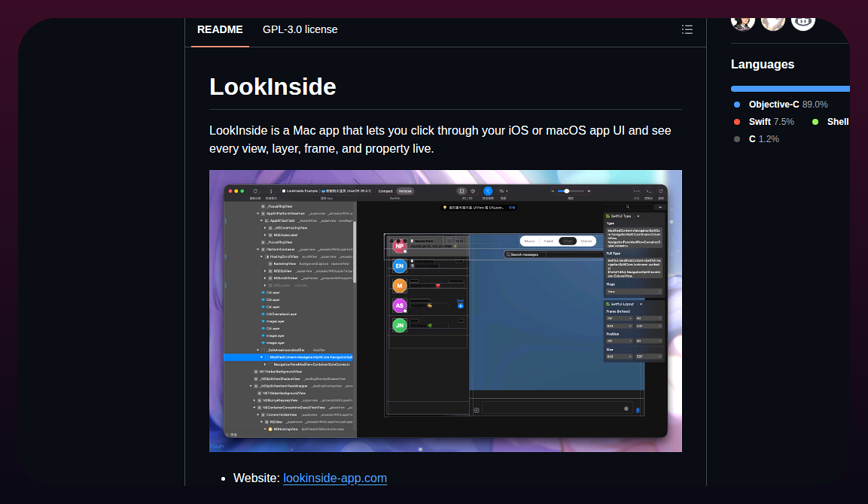Click the paragraph starting "LookInside is a Mac app"
Viewport: 868px width, 504px height.
pyautogui.click(x=440, y=139)
